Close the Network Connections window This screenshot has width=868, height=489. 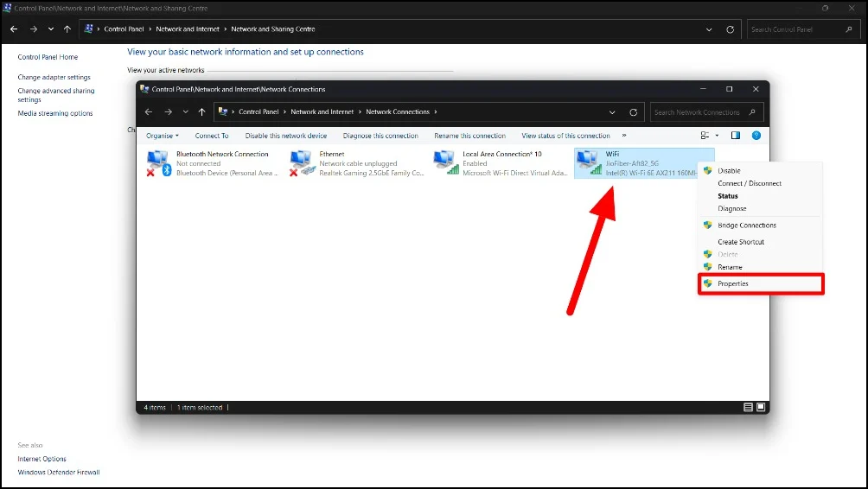(x=756, y=89)
